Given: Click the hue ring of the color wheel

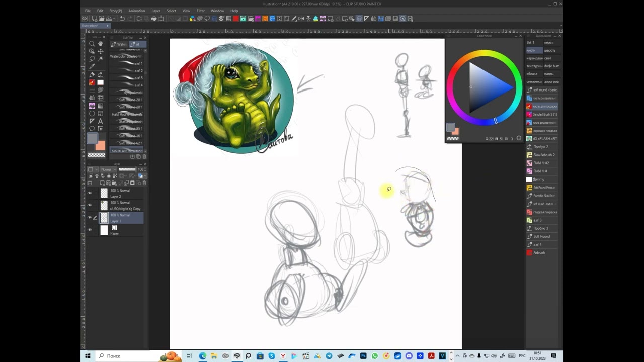Looking at the screenshot, I should [484, 54].
